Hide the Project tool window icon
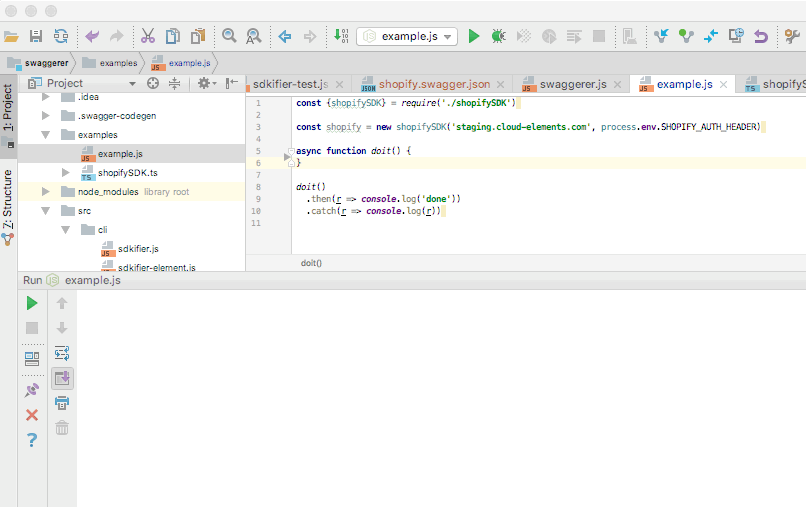Viewport: 806px width, 507px height. pyautogui.click(x=232, y=83)
